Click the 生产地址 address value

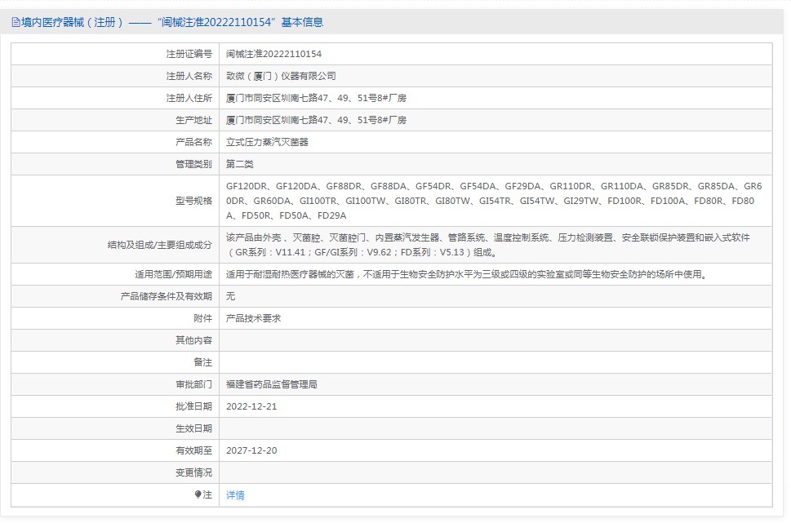pos(315,120)
